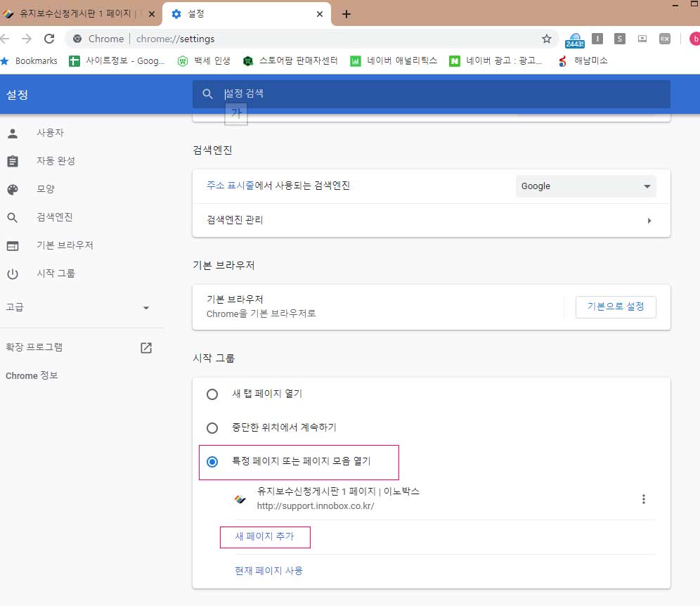Click the 모양 palette icon in sidebar
This screenshot has width=700, height=606.
[13, 189]
